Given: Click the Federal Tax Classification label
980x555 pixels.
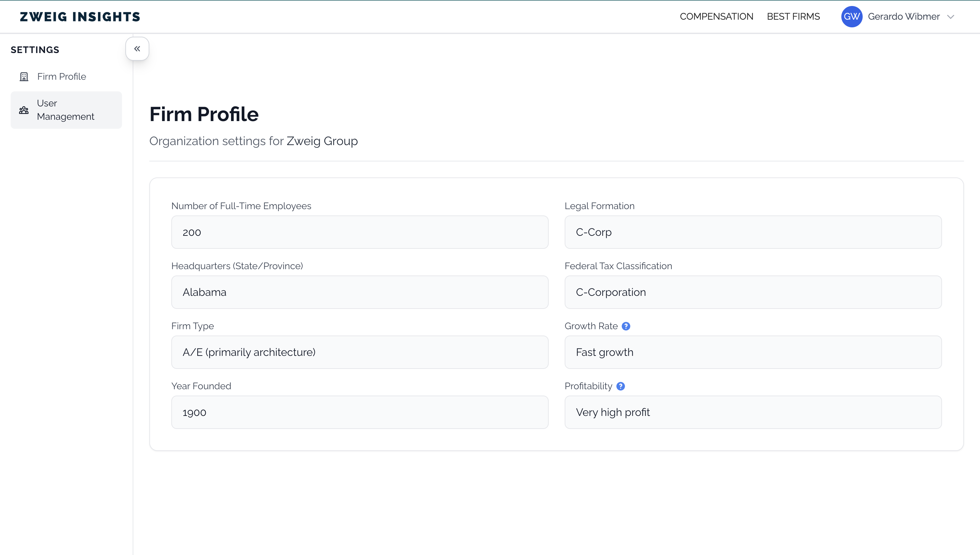Looking at the screenshot, I should (618, 266).
